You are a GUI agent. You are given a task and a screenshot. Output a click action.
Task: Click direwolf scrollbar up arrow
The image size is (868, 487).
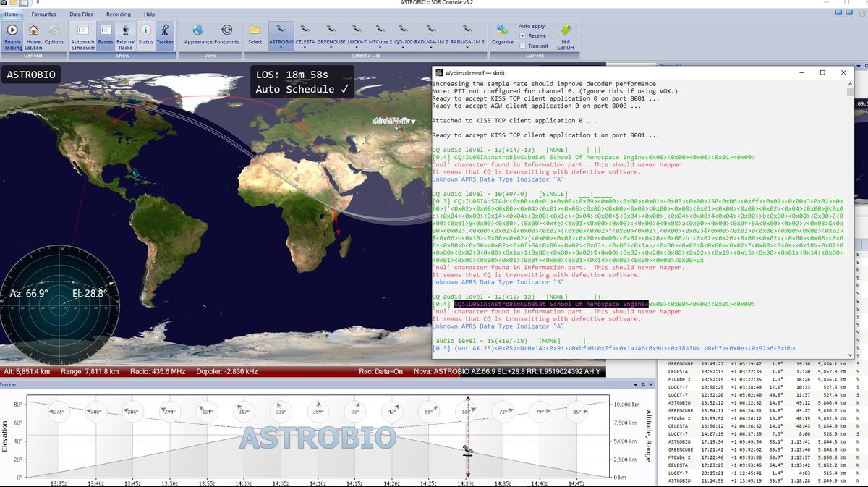point(850,84)
